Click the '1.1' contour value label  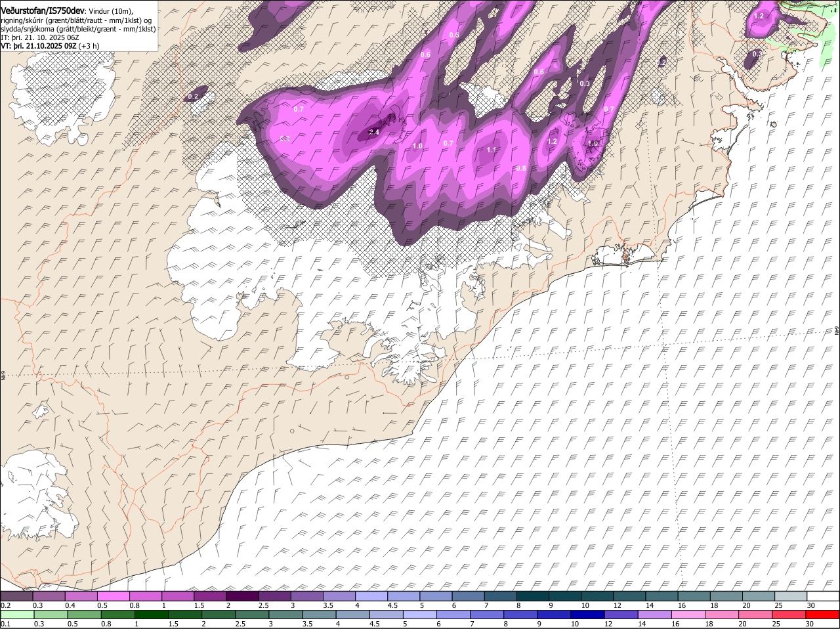(492, 150)
